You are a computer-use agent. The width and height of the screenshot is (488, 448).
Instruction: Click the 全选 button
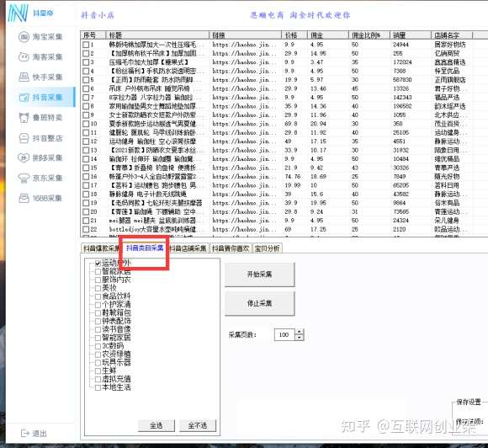(x=156, y=425)
